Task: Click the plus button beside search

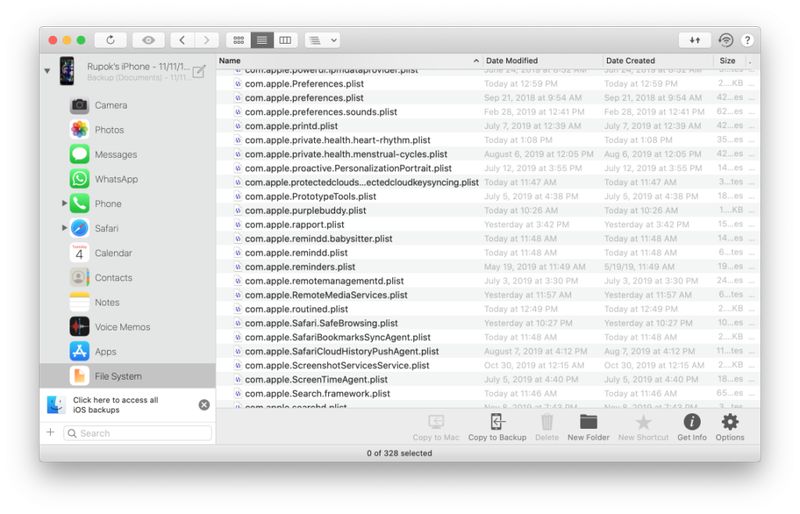Action: 51,432
